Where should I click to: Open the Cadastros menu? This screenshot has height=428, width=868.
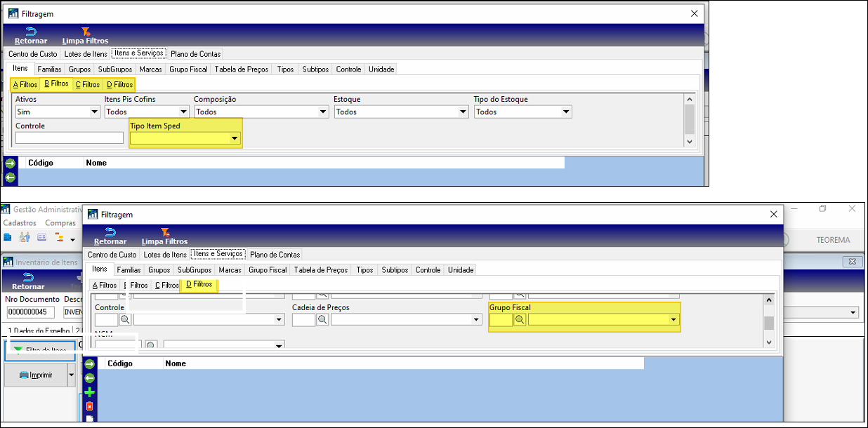click(20, 223)
